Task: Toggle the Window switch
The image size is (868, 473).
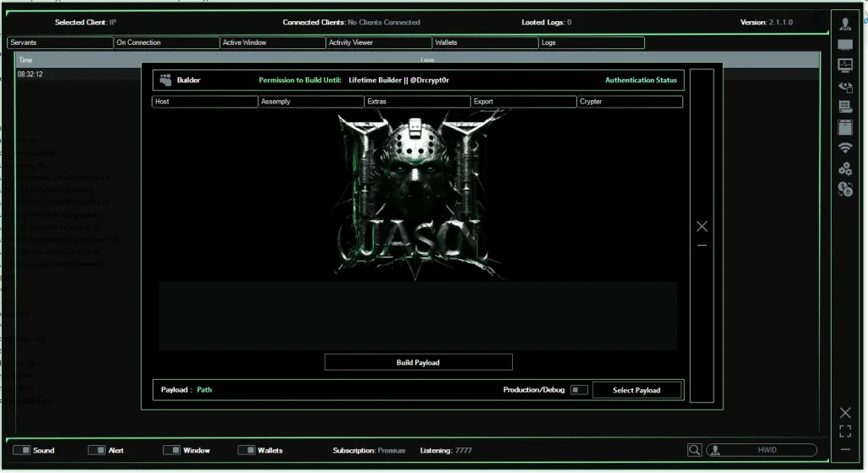Action: tap(171, 450)
